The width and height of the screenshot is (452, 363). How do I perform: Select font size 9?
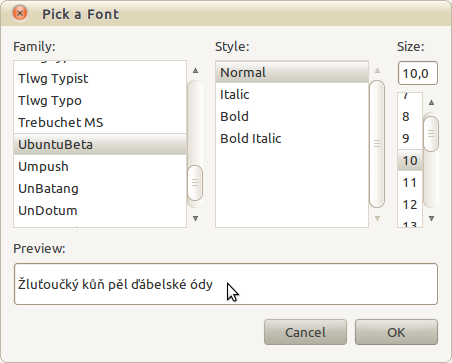410,138
